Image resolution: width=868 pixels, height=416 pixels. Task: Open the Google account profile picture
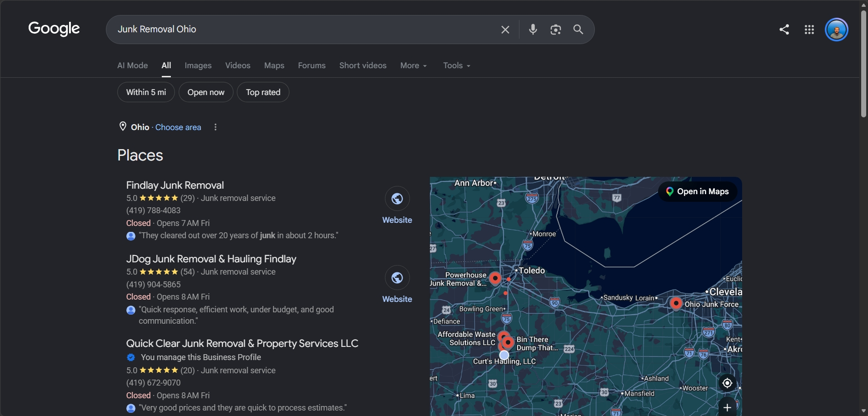tap(837, 30)
